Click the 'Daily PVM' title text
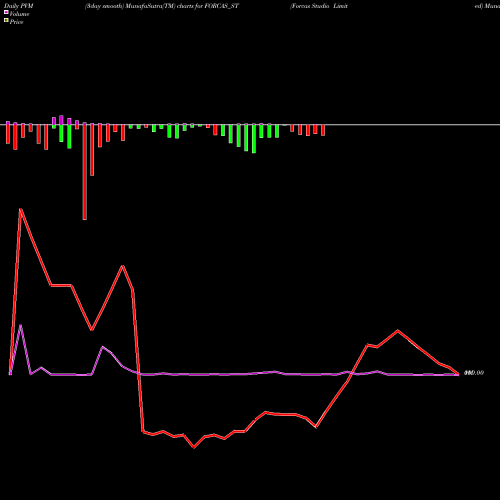The image size is (500, 500). pos(19,6)
